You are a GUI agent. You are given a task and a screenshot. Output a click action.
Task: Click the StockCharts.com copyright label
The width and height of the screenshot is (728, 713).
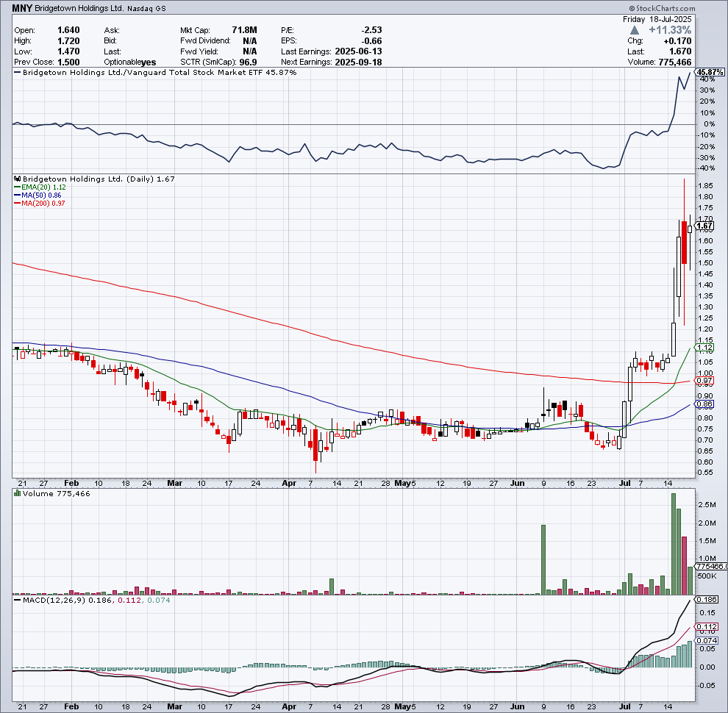tap(662, 8)
